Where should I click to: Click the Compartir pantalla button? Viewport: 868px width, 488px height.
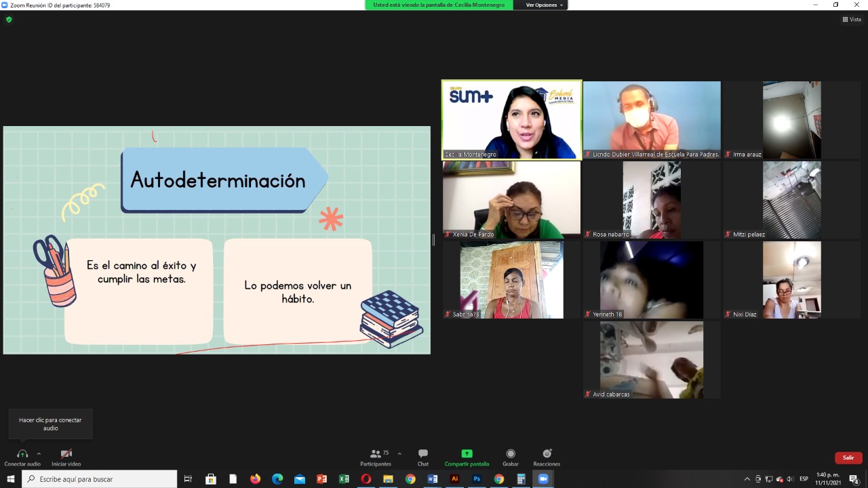(x=467, y=457)
